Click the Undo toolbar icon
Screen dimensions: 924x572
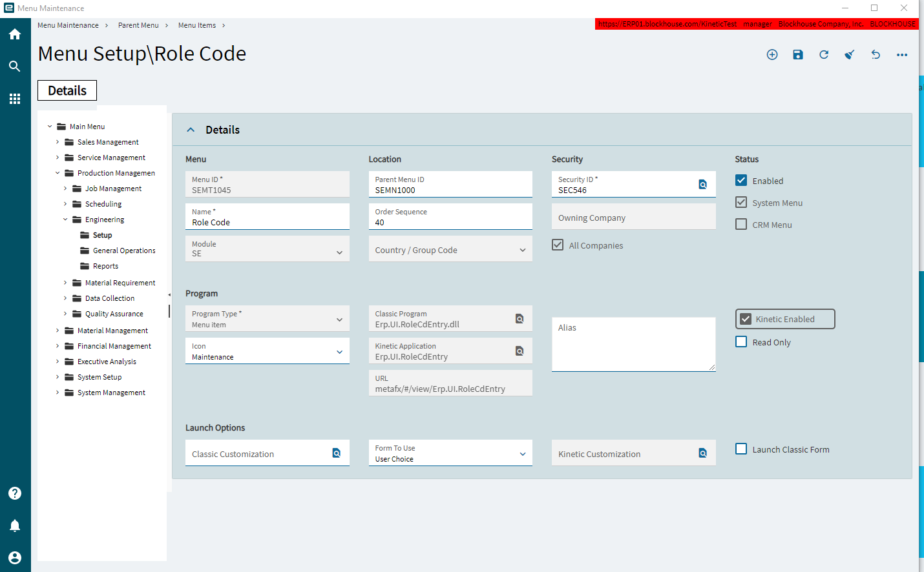(876, 55)
